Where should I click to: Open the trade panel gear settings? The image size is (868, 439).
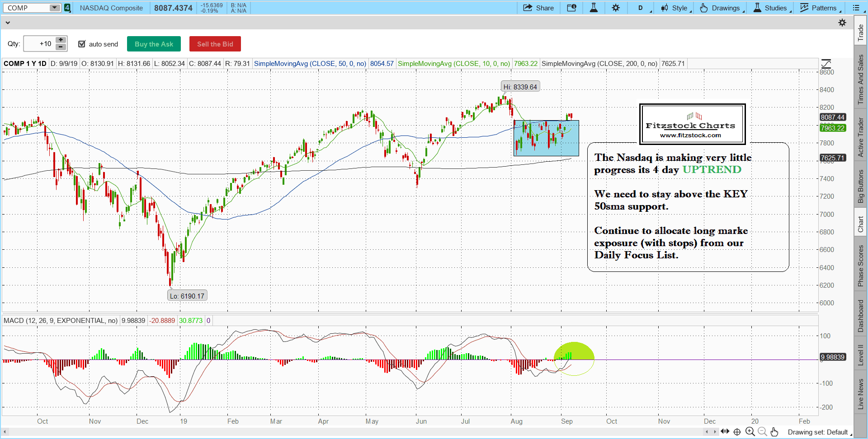pos(842,23)
